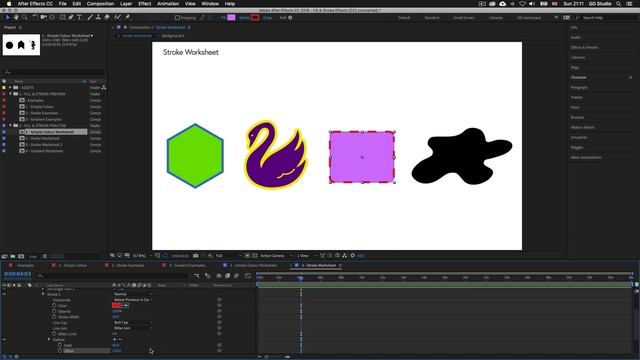Select the Unified Camera tool

44,18
